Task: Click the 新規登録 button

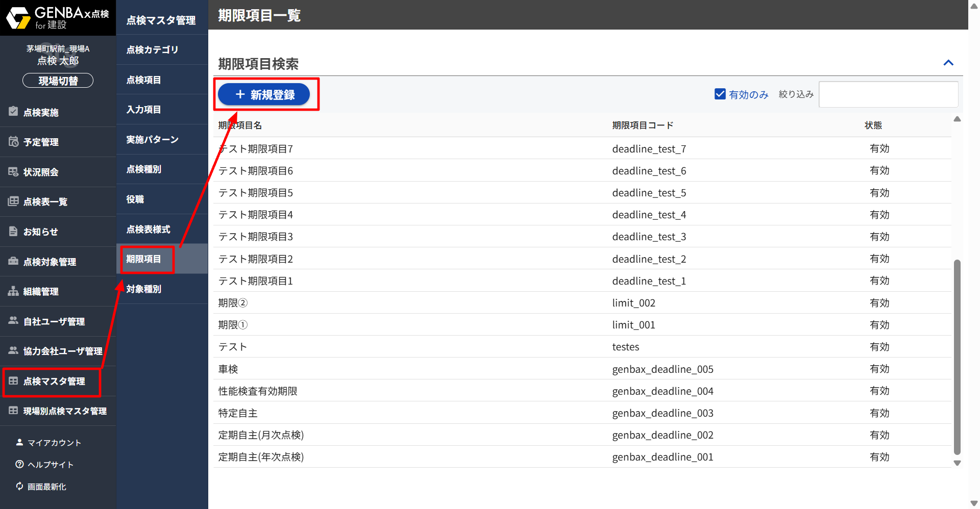Action: pos(264,94)
